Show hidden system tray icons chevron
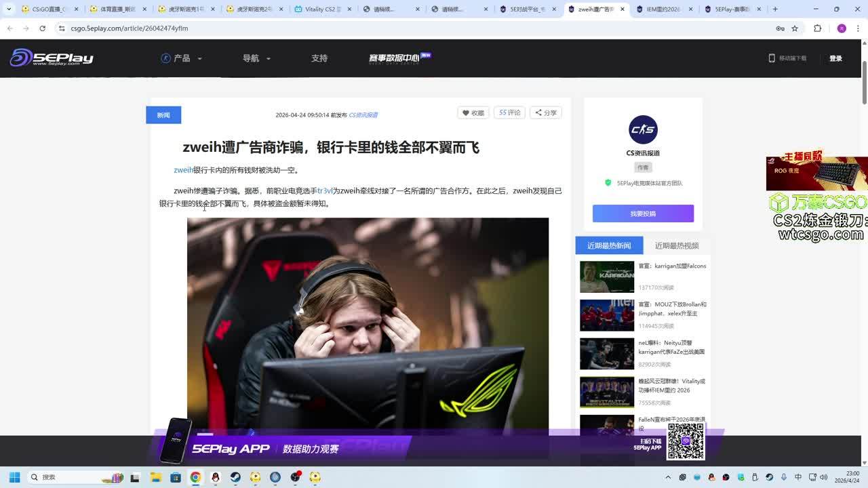Image resolution: width=868 pixels, height=488 pixels. coord(668,477)
